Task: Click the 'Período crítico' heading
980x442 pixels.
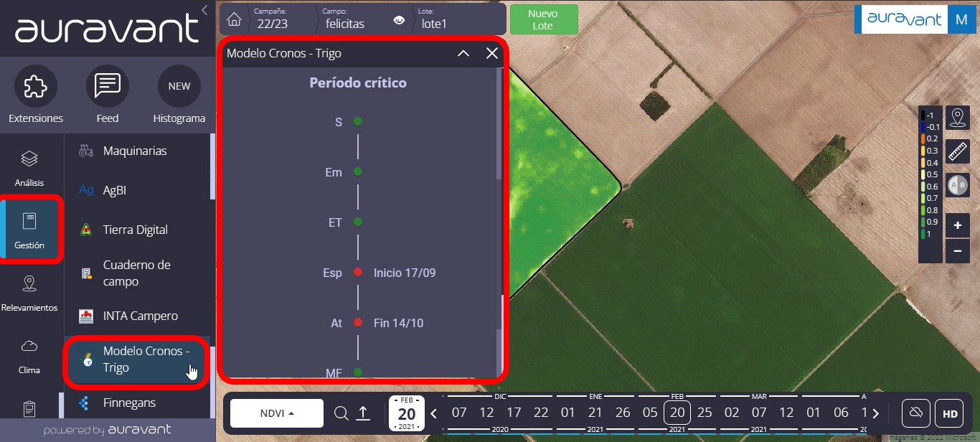Action: pos(358,83)
